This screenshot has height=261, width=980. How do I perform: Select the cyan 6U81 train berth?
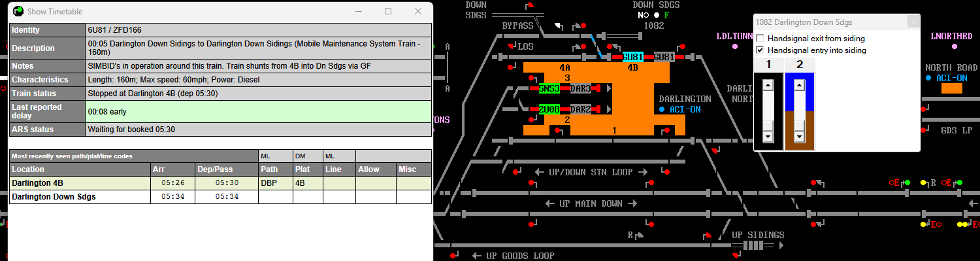point(633,58)
